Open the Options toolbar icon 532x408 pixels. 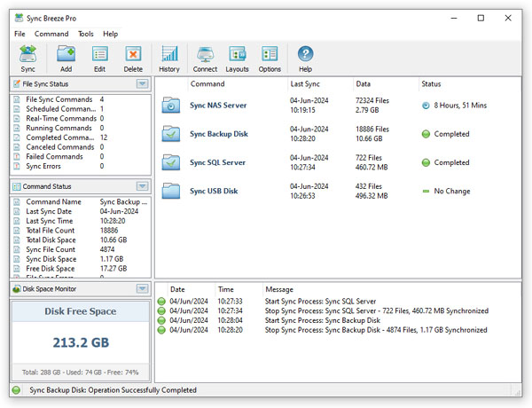pos(270,54)
